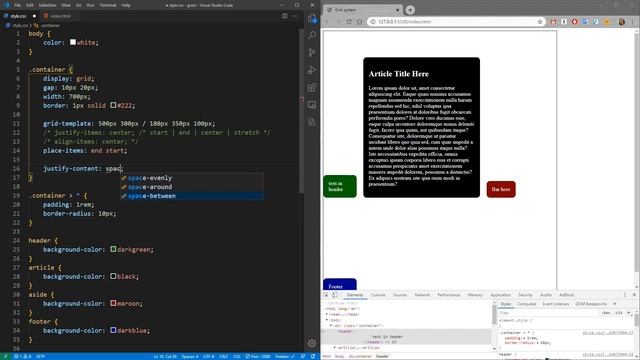Open the Network tab in DevTools

422,295
